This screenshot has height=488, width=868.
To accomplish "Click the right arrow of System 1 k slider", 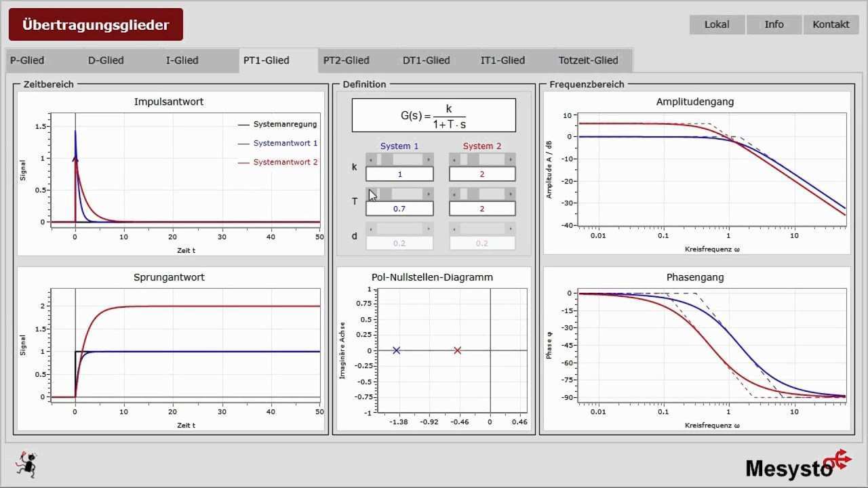I will 429,159.
